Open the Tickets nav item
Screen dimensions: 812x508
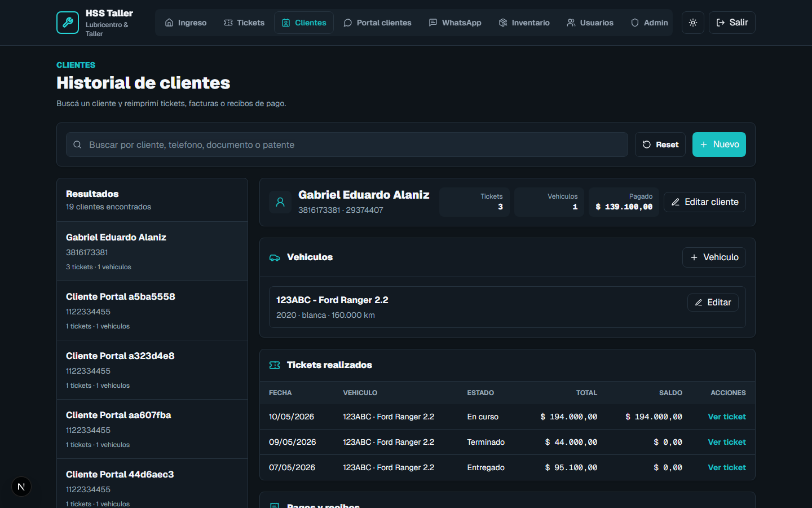pyautogui.click(x=244, y=23)
